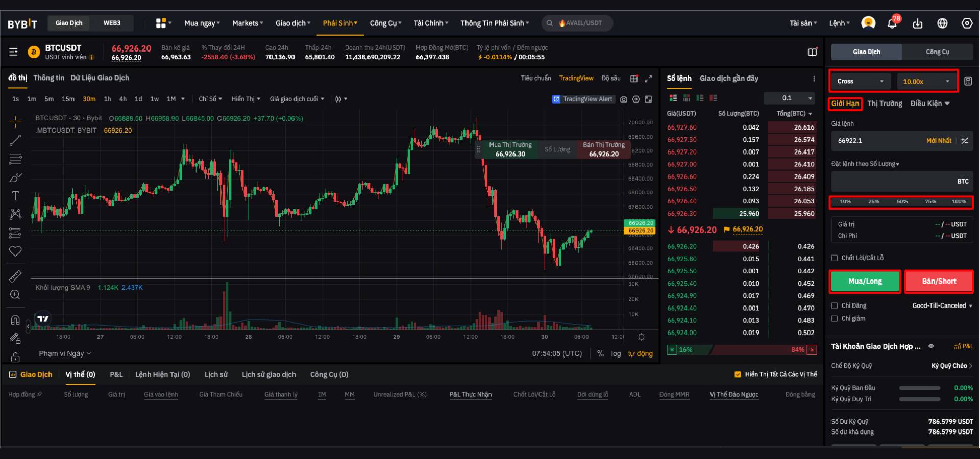The height and width of the screenshot is (459, 980).
Task: Switch to Lịch sử giao dịch tab
Action: (x=268, y=374)
